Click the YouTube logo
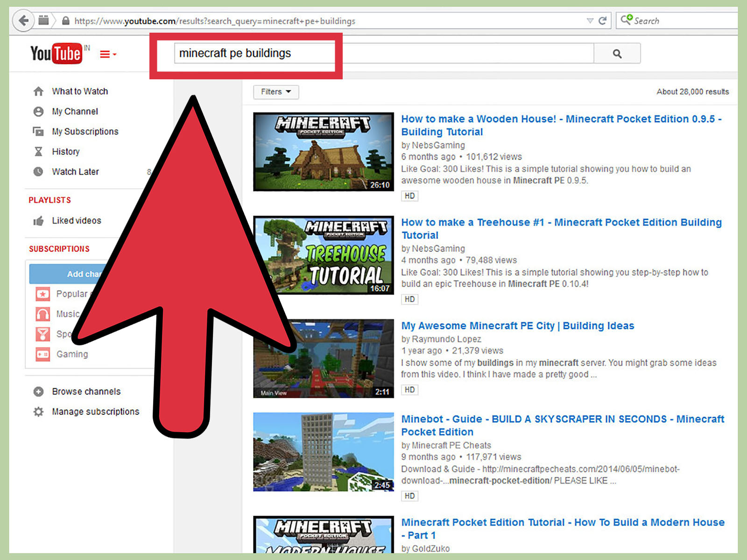Image resolution: width=747 pixels, height=560 pixels. tap(56, 54)
